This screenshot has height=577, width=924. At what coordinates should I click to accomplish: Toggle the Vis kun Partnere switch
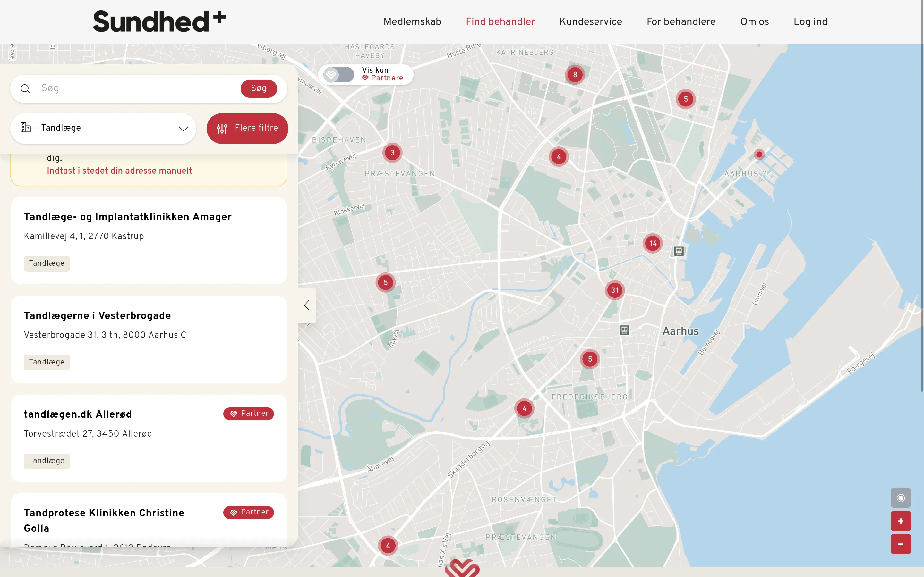[339, 74]
